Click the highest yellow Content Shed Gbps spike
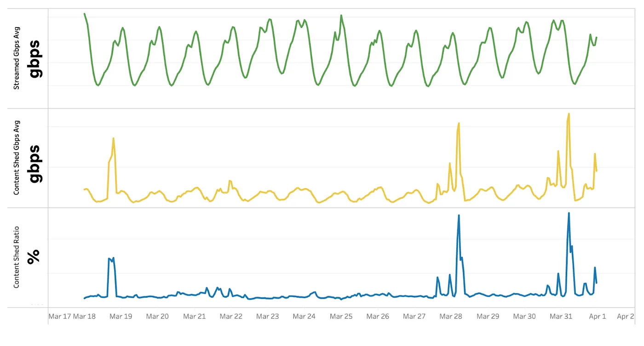 (569, 114)
